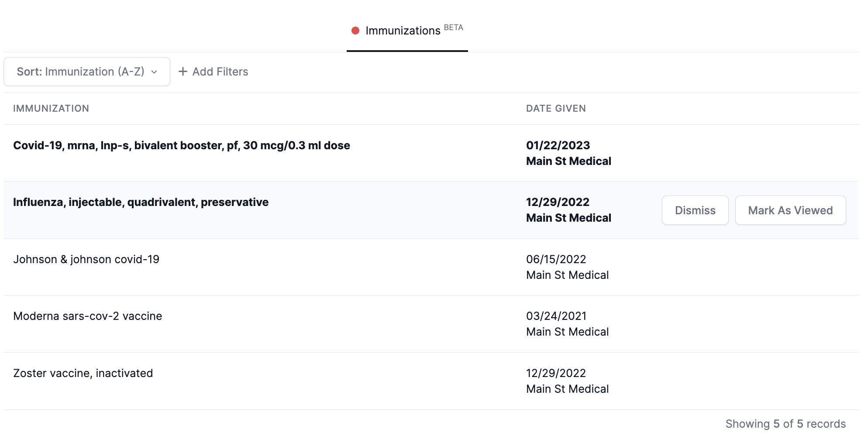Open the Johnson & johnson covid-19 record
Image resolution: width=868 pixels, height=446 pixels.
click(x=86, y=259)
